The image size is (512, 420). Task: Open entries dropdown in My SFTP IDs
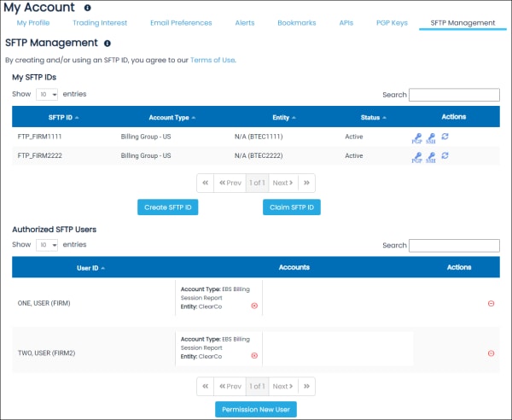(x=47, y=95)
